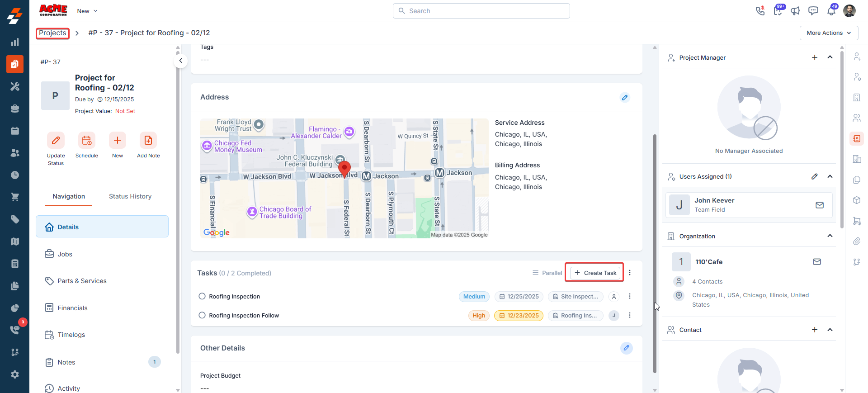
Task: Click the main content vertical scrollbar
Action: [655, 253]
